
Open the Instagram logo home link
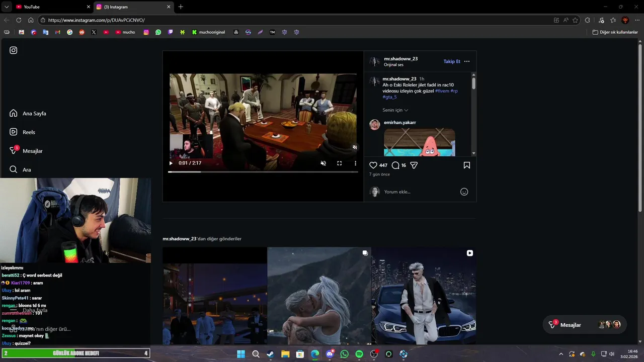(14, 50)
